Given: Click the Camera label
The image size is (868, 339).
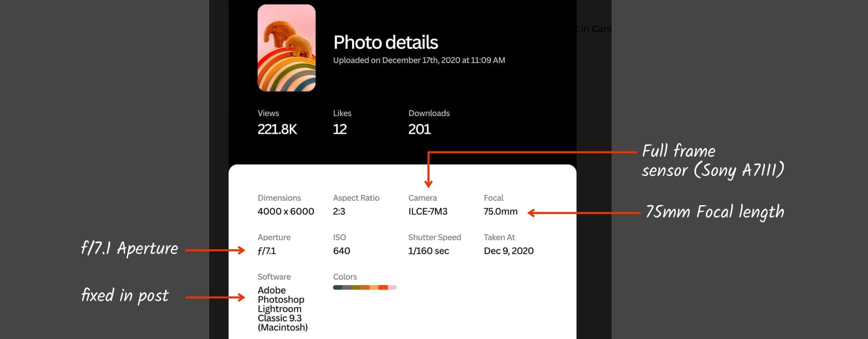Looking at the screenshot, I should 422,198.
